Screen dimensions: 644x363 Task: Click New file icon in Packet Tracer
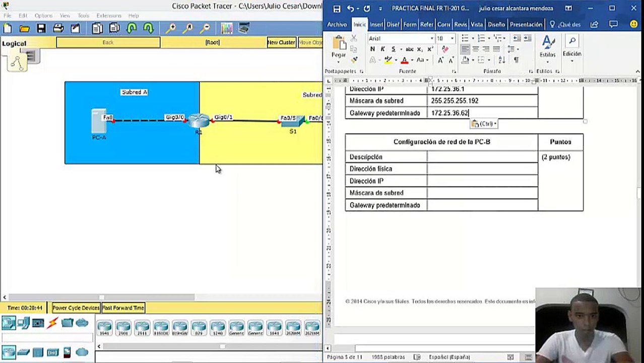pos(8,29)
